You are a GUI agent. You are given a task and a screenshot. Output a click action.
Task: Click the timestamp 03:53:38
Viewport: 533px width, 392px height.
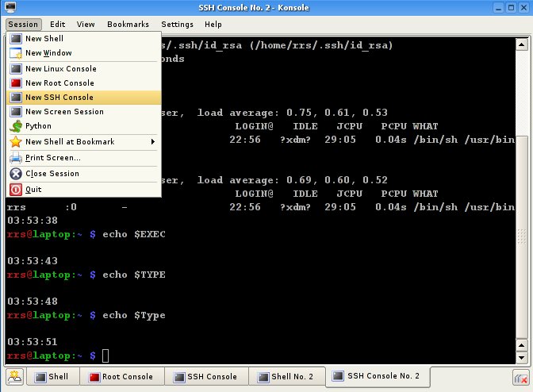33,221
